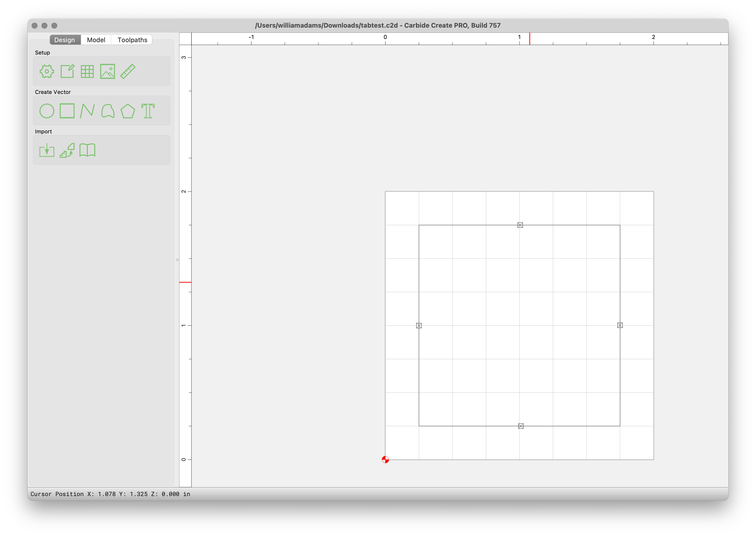Pick the Polygon shape tool

(x=128, y=111)
